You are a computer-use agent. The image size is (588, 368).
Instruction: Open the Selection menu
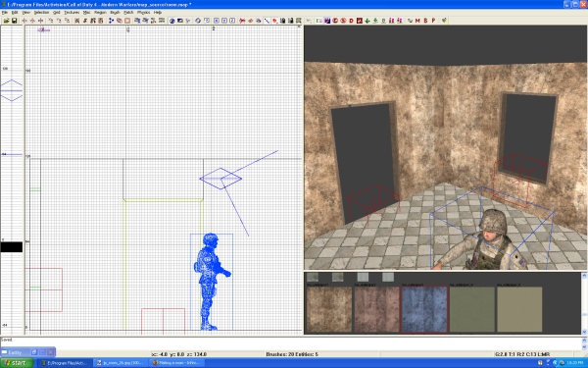pos(41,13)
